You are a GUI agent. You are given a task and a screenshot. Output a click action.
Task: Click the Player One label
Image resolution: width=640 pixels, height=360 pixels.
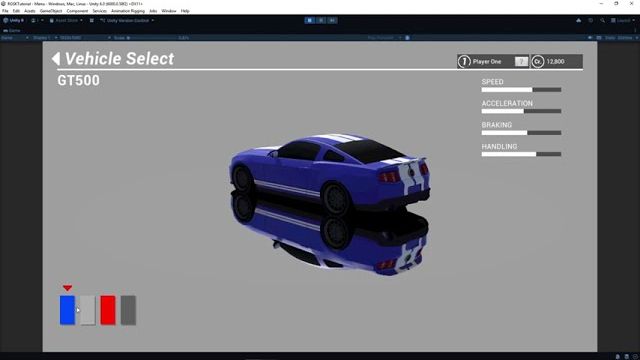[x=487, y=62]
